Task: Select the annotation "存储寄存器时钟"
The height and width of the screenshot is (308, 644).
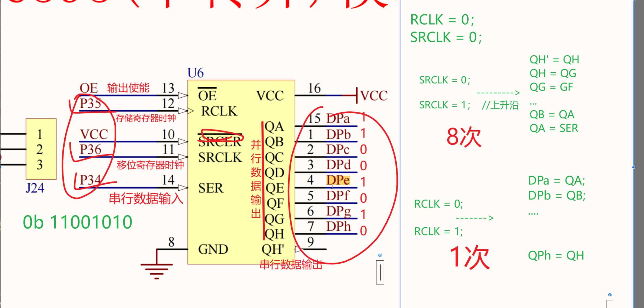Action: tap(146, 118)
